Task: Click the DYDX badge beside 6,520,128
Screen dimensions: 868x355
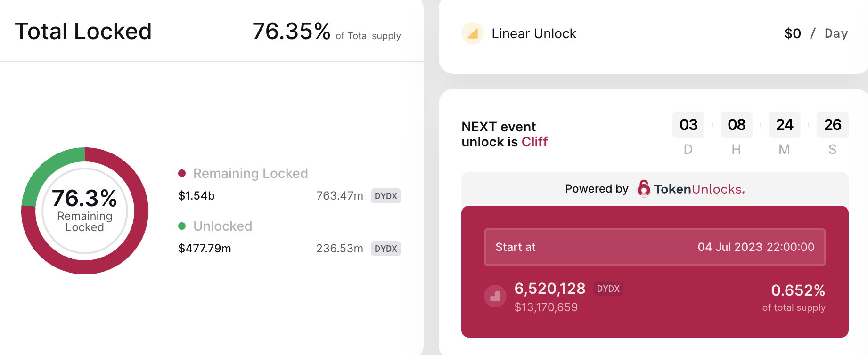Action: point(608,289)
